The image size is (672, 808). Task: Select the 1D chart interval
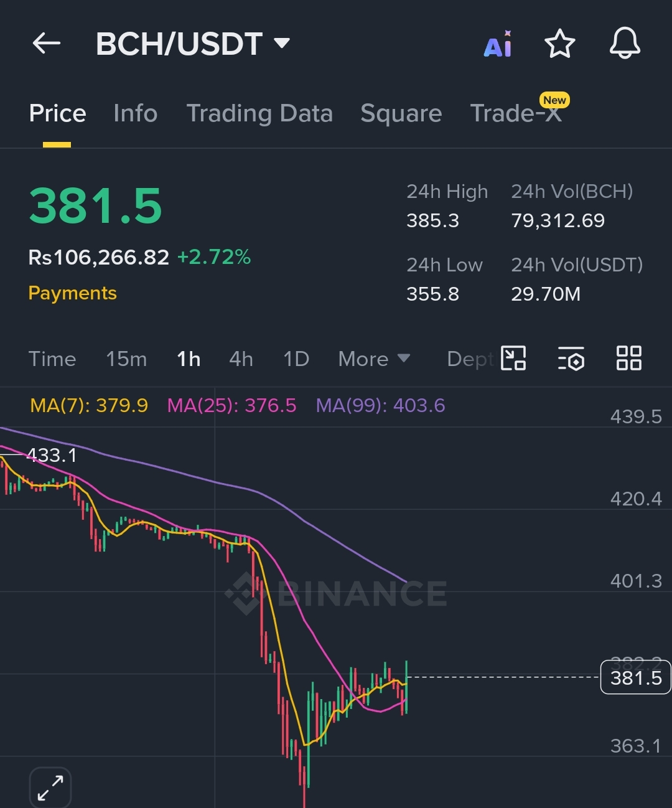pos(296,359)
